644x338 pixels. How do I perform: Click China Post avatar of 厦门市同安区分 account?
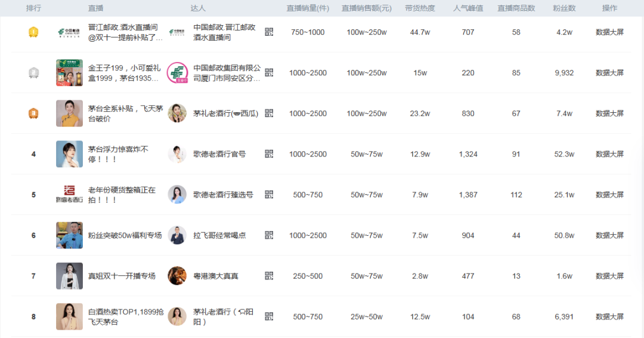(x=177, y=73)
